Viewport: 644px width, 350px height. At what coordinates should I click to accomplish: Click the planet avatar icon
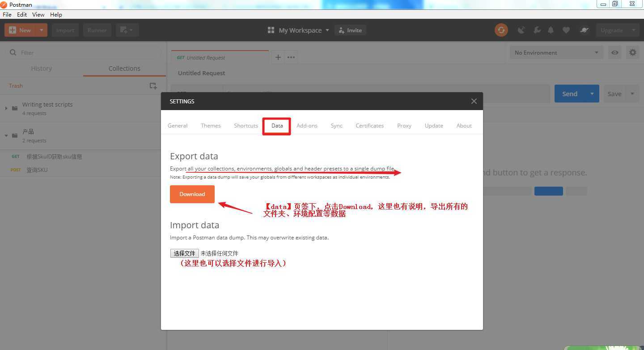(584, 30)
